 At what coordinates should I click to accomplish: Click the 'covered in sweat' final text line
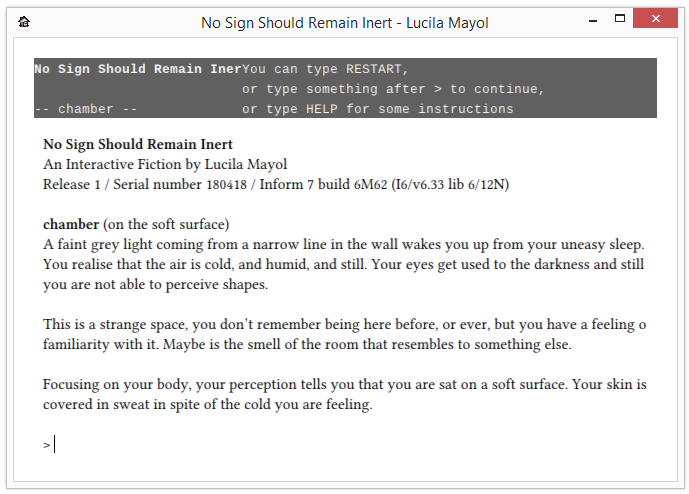click(x=207, y=404)
